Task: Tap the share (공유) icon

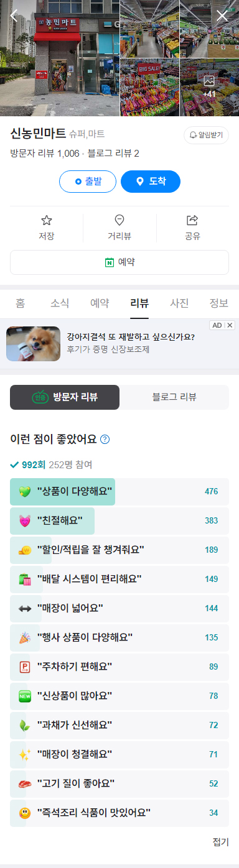Action: pos(192,220)
